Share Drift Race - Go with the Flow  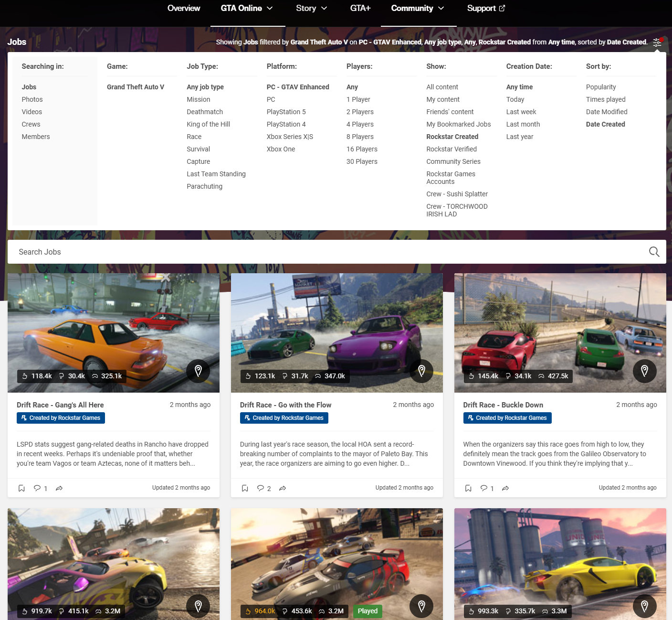pos(283,488)
